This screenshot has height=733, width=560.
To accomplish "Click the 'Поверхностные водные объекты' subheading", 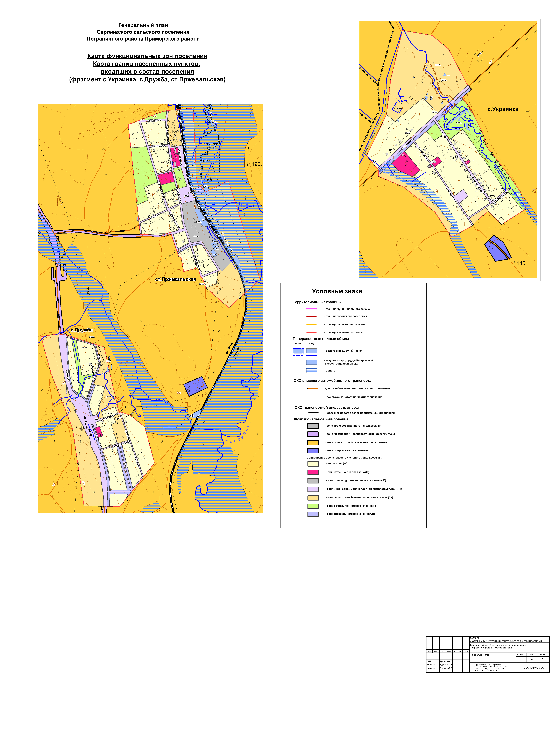I will [x=322, y=339].
